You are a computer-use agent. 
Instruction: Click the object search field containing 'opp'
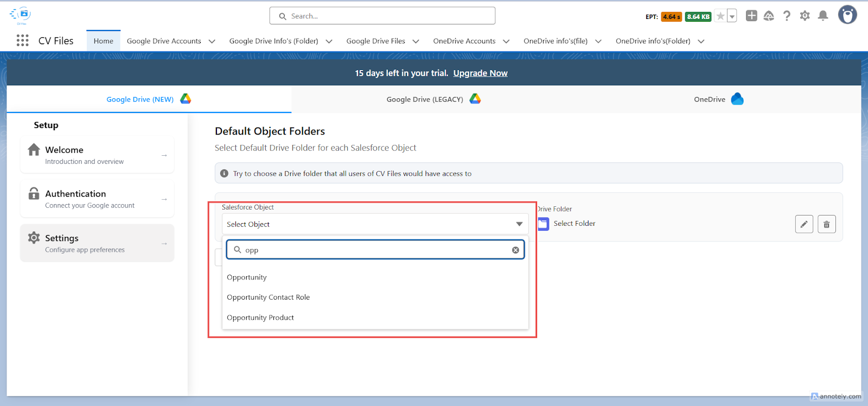point(375,250)
